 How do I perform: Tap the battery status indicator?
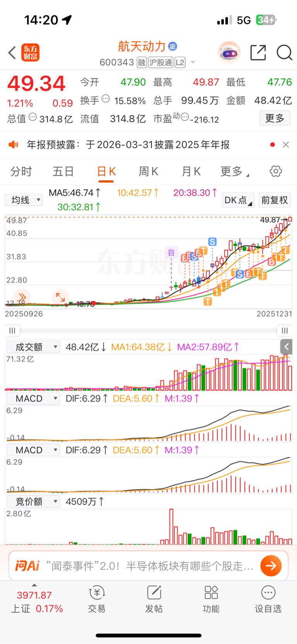coord(266,20)
